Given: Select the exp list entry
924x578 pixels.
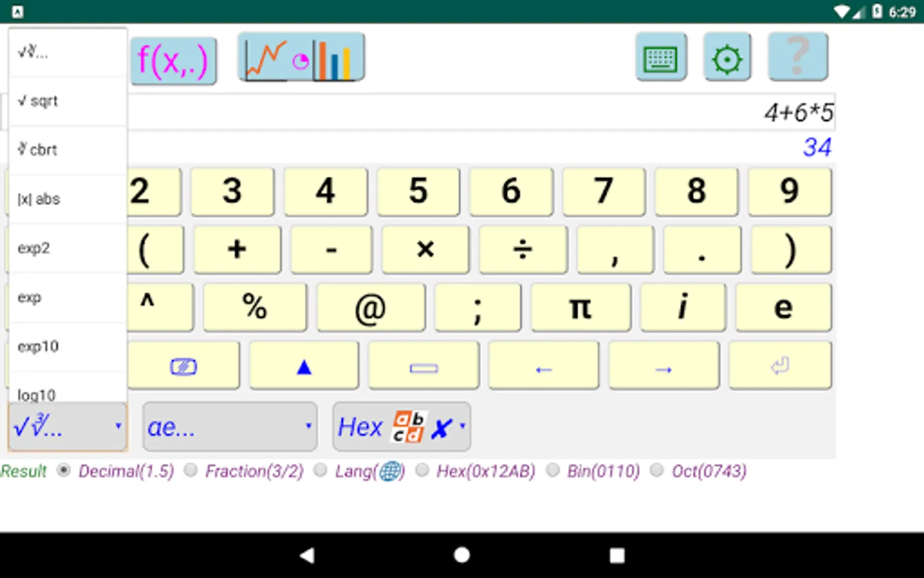Looking at the screenshot, I should coord(67,297).
